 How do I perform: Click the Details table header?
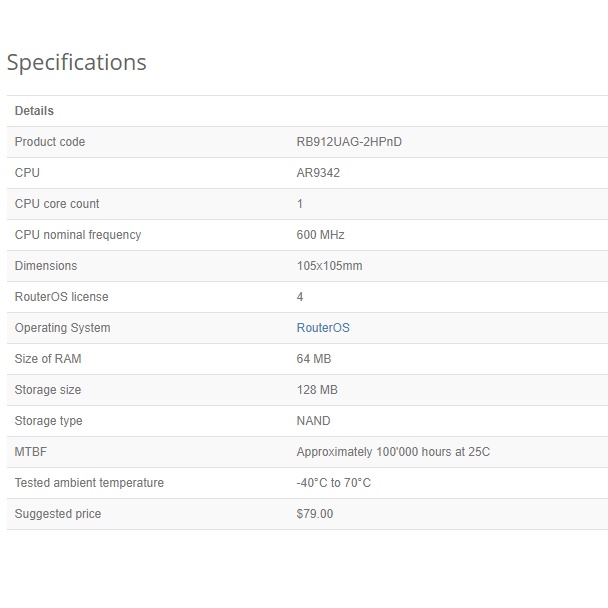pos(34,111)
